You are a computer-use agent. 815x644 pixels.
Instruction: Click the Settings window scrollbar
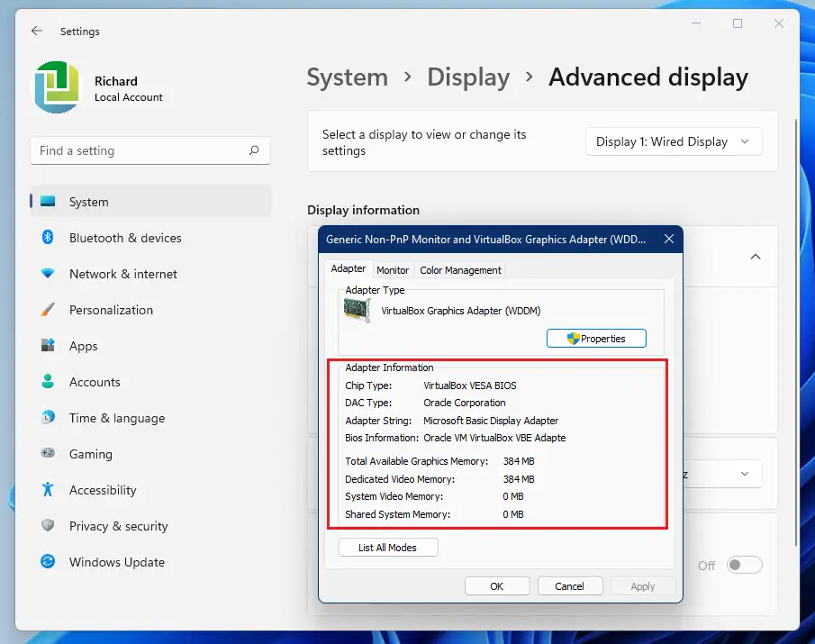(796, 332)
